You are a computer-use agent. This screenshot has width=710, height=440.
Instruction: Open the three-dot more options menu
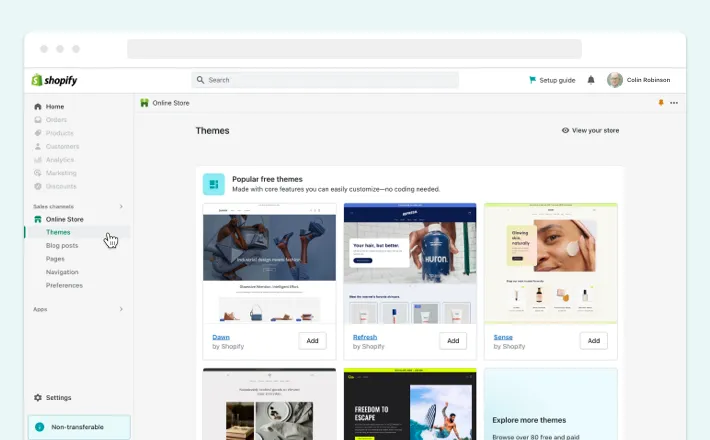click(x=674, y=103)
